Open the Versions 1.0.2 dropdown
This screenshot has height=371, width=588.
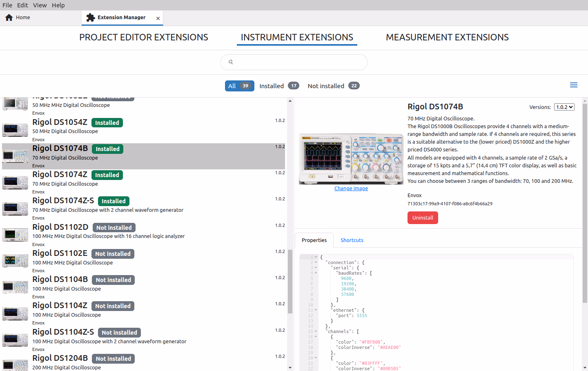click(x=564, y=107)
